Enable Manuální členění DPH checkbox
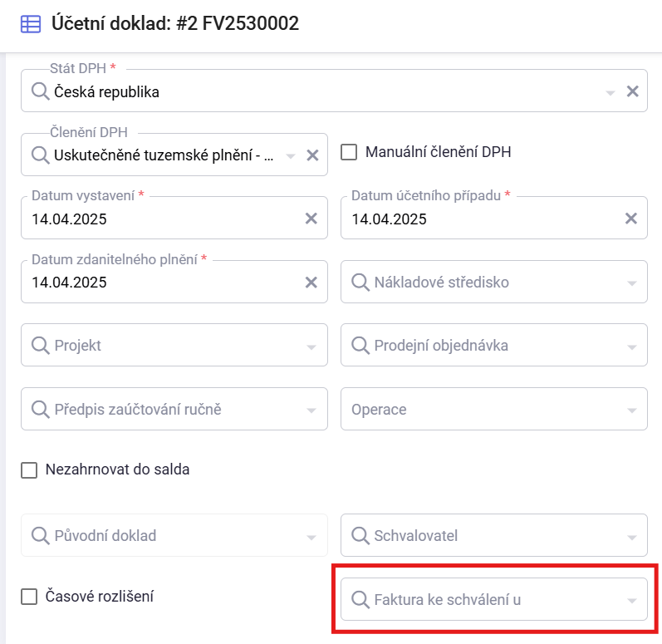The width and height of the screenshot is (662, 644). [349, 152]
